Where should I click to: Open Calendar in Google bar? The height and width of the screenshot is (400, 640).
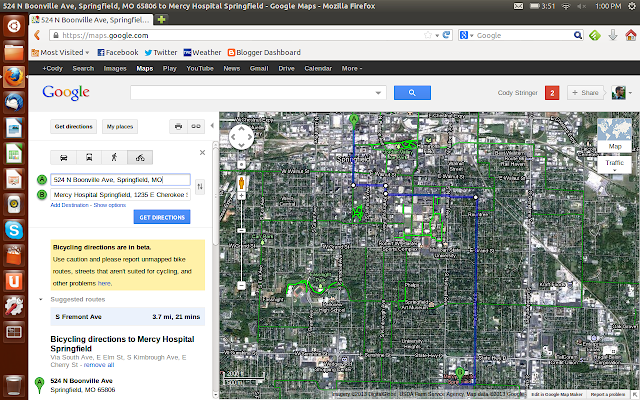pos(318,69)
